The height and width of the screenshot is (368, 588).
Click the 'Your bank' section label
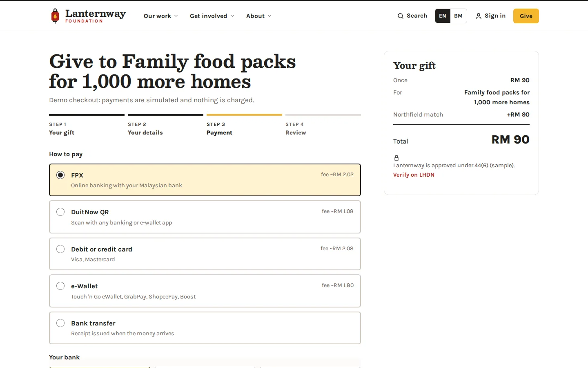(x=64, y=357)
